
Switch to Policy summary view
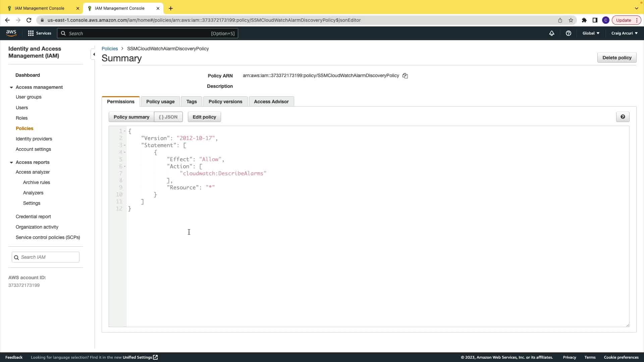pos(131,117)
